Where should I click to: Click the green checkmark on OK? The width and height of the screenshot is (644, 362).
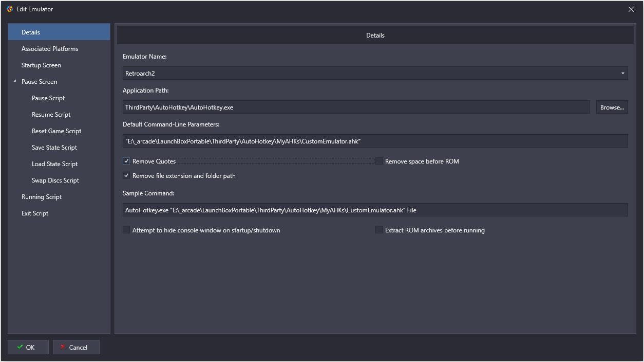(20, 347)
